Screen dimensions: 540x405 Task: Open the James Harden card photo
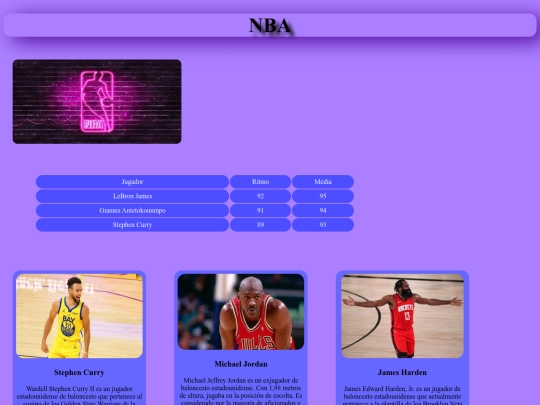coord(402,316)
